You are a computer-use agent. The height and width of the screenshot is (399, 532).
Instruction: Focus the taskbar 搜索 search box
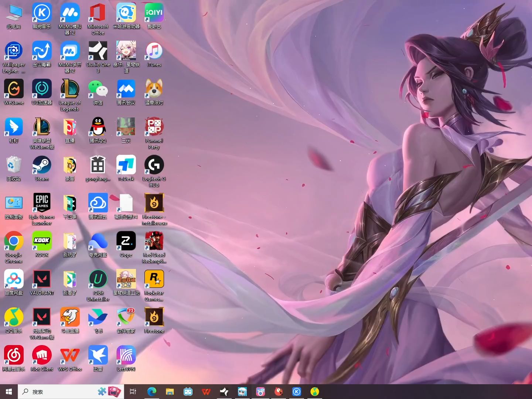click(x=71, y=392)
